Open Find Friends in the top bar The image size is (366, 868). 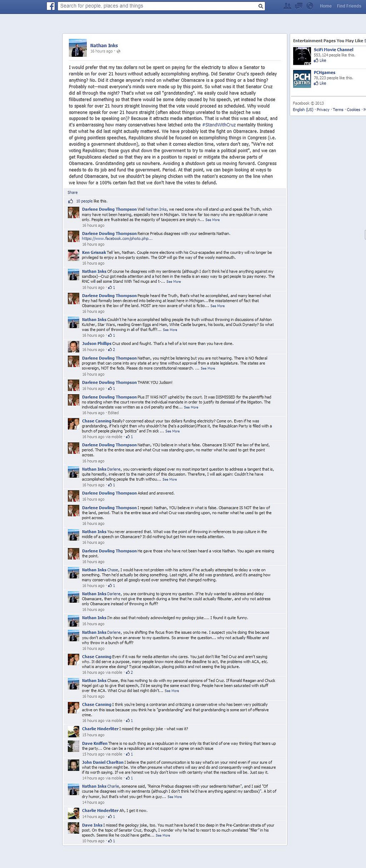[349, 6]
